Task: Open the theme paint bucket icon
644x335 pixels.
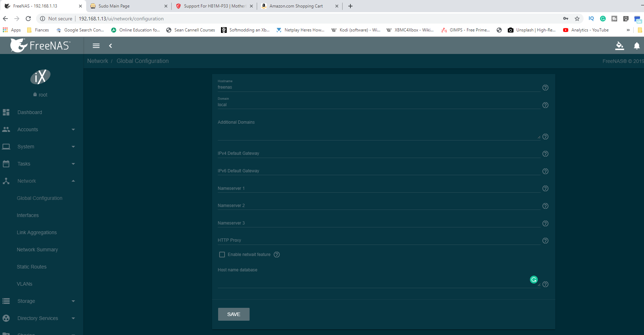Action: [619, 46]
